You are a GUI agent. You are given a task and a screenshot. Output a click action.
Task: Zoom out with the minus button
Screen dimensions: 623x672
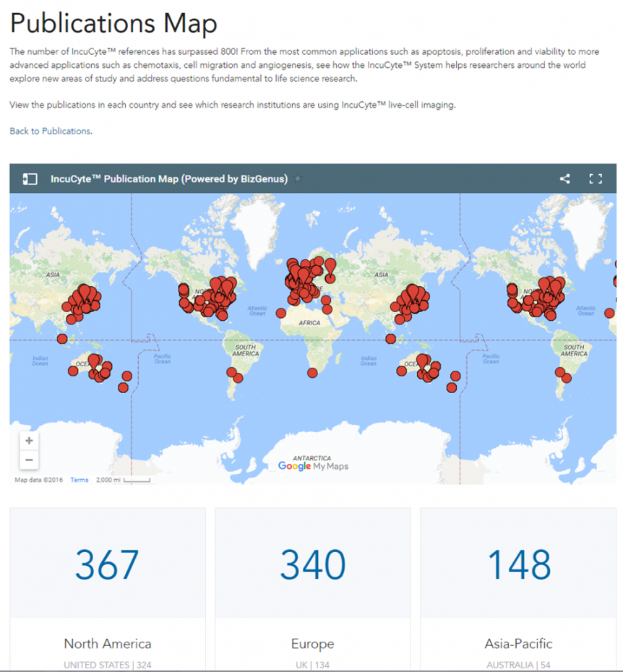[x=29, y=460]
